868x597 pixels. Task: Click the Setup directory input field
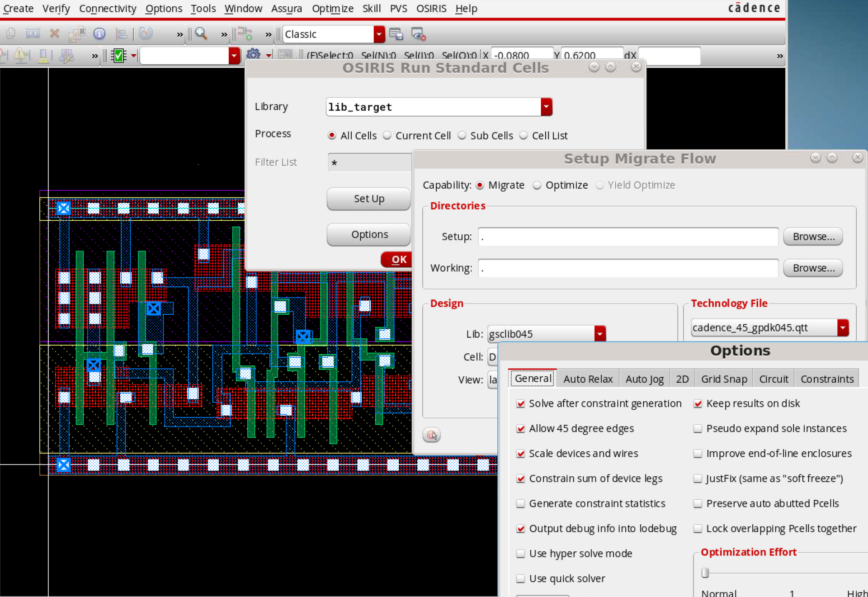628,237
